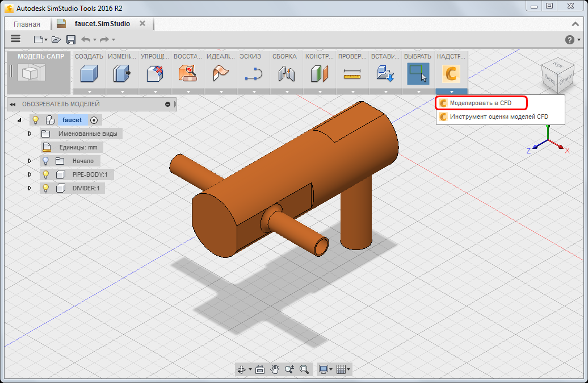Toggle visibility bulb of Начало folder
The image size is (588, 383).
pos(46,161)
